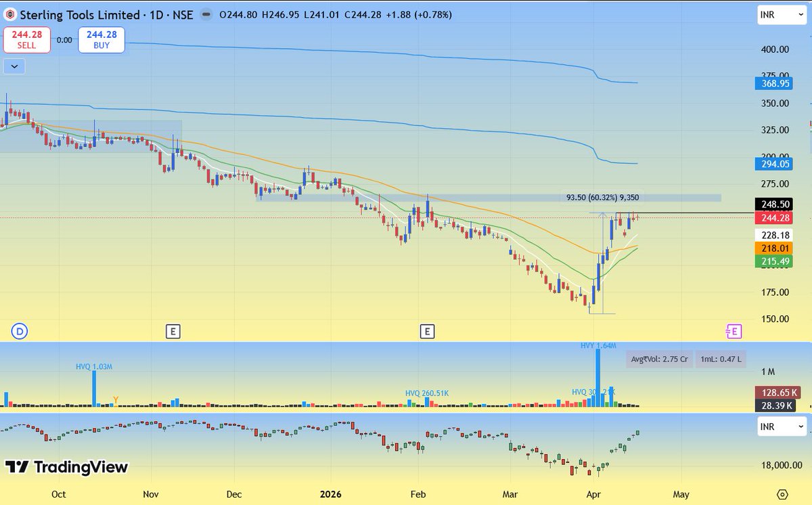Click the 150.00 price scale value
The height and width of the screenshot is (505, 812).
(774, 320)
